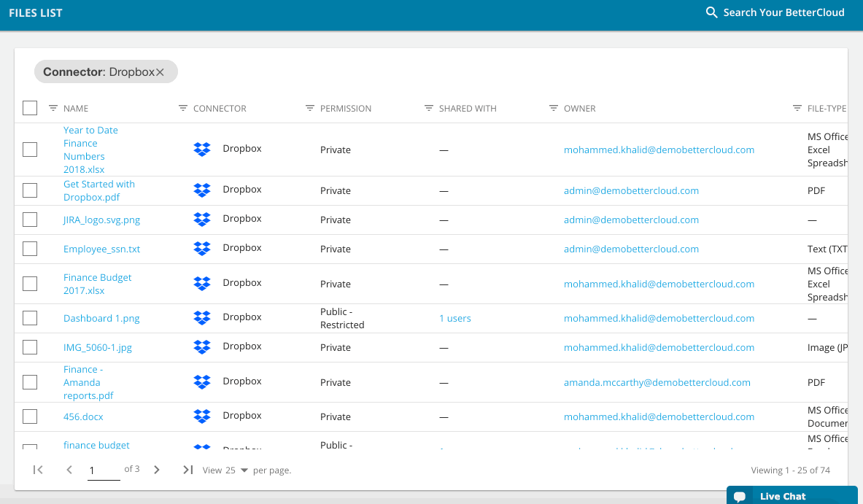The height and width of the screenshot is (504, 863).
Task: Open filter icon for Connector column
Action: (183, 109)
